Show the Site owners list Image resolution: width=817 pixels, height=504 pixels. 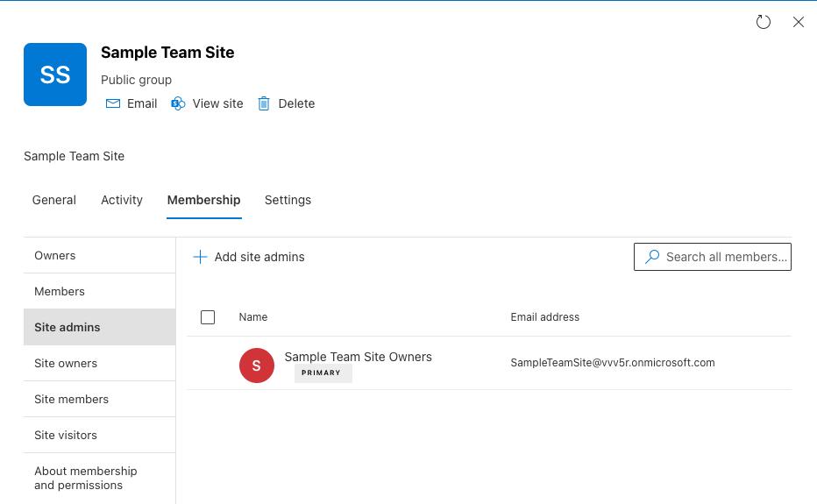[66, 363]
